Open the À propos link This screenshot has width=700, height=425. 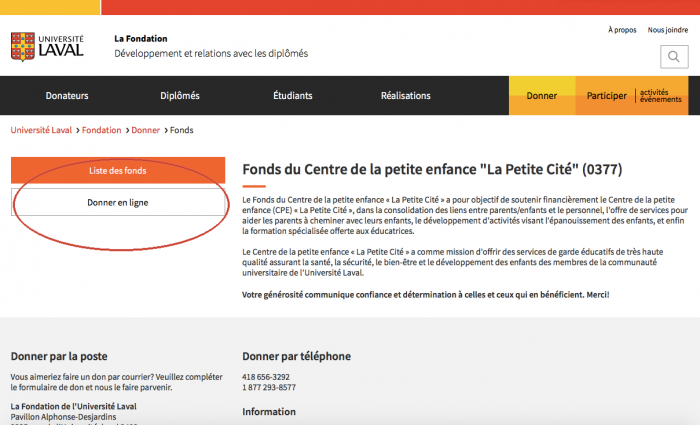(622, 30)
